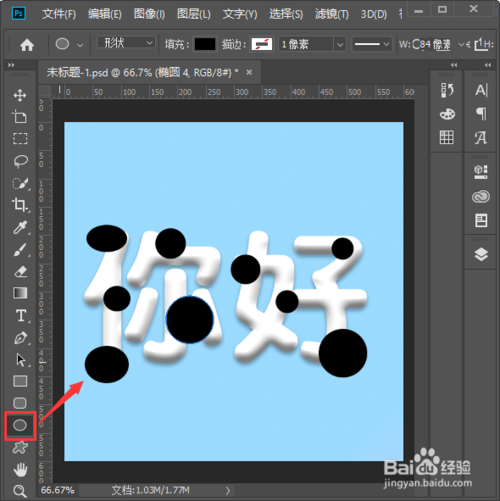Select the Crop tool
Image resolution: width=500 pixels, height=501 pixels.
(x=20, y=205)
